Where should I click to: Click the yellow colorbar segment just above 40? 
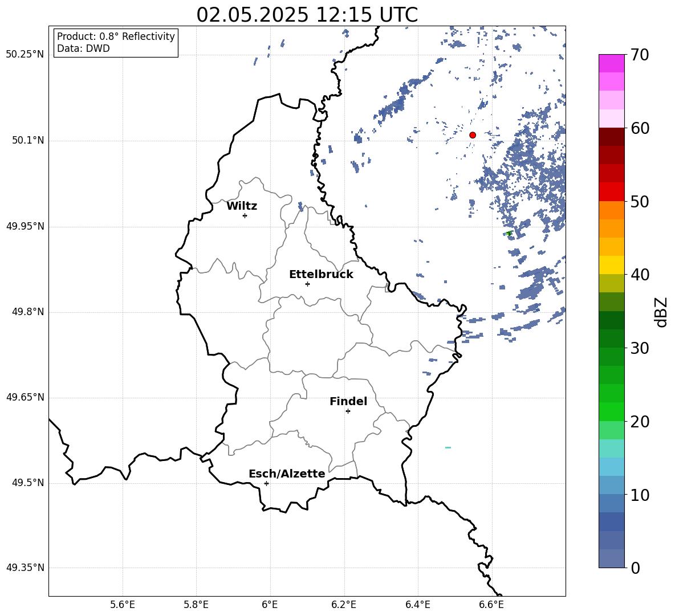pyautogui.click(x=611, y=265)
